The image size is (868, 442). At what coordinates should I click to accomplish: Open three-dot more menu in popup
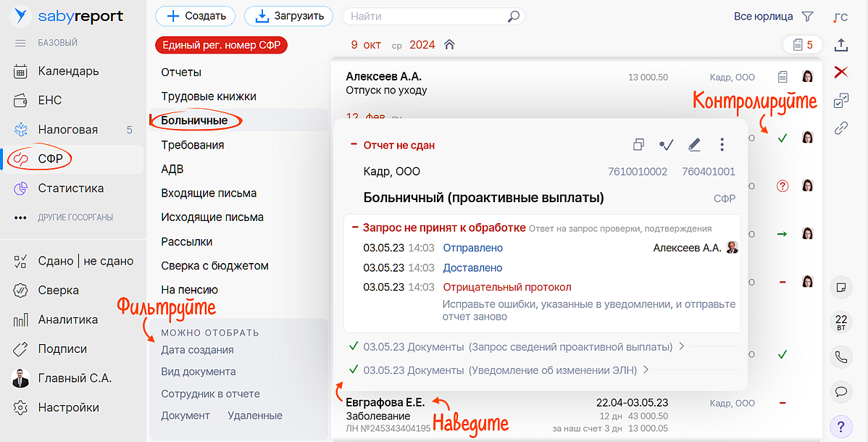coord(722,145)
